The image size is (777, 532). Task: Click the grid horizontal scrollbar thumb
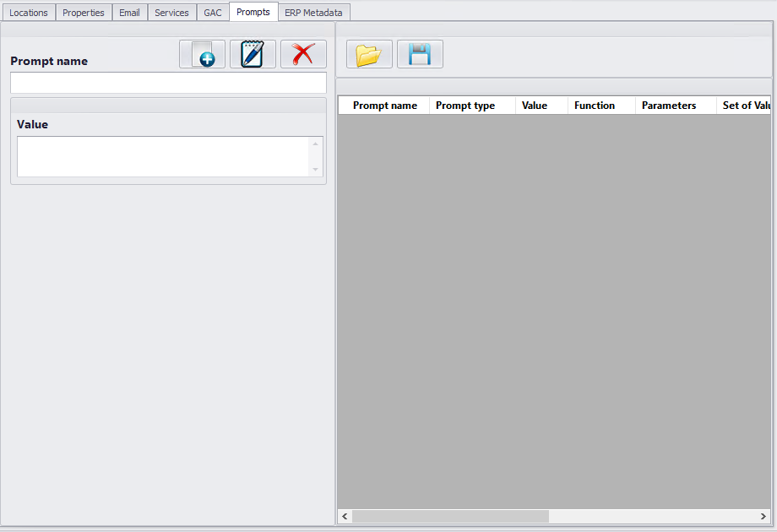(x=450, y=516)
